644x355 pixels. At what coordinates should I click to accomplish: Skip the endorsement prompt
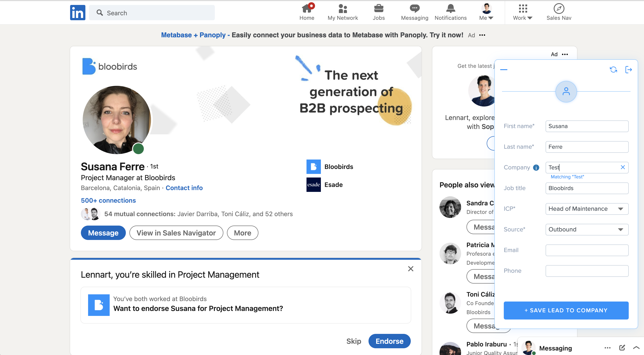pos(353,341)
